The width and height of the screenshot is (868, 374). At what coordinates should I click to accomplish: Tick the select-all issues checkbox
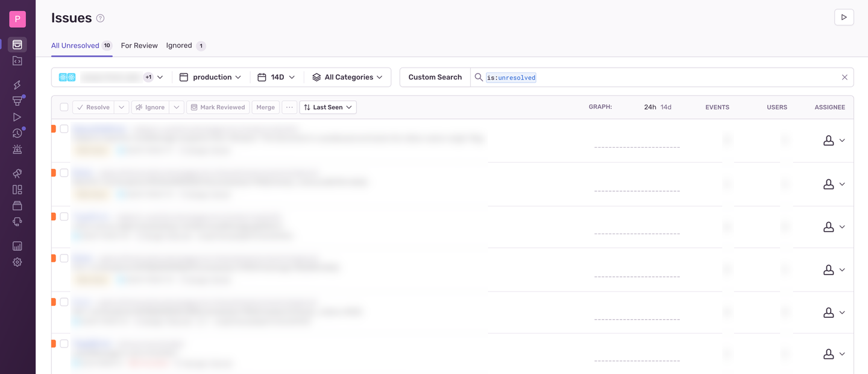[64, 107]
